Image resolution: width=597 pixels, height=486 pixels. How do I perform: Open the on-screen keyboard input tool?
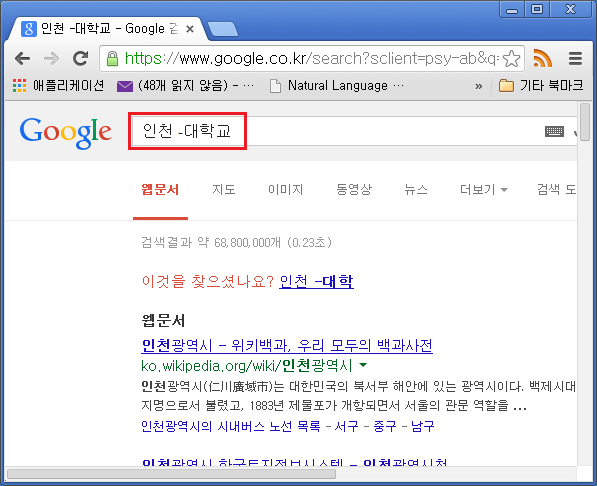(x=554, y=132)
